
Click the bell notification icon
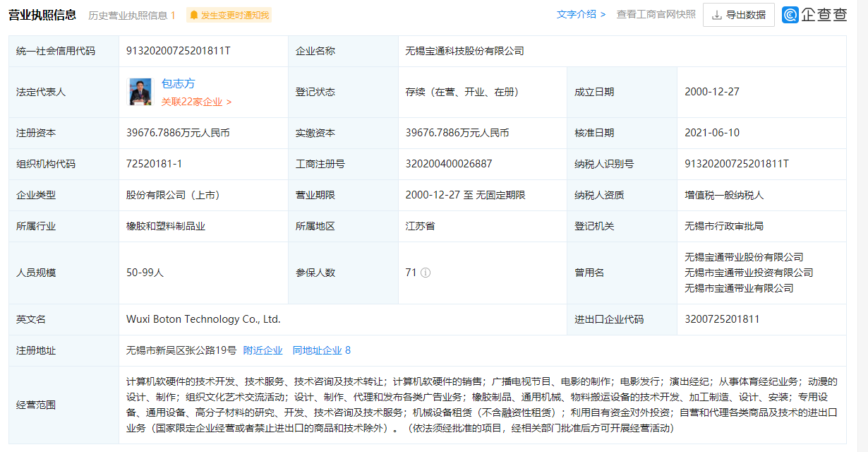tap(193, 15)
